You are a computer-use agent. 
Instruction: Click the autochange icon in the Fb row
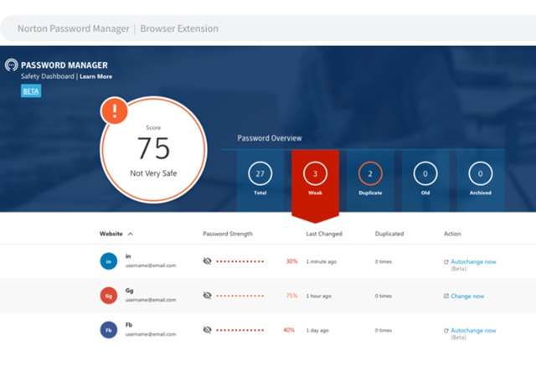pyautogui.click(x=446, y=331)
